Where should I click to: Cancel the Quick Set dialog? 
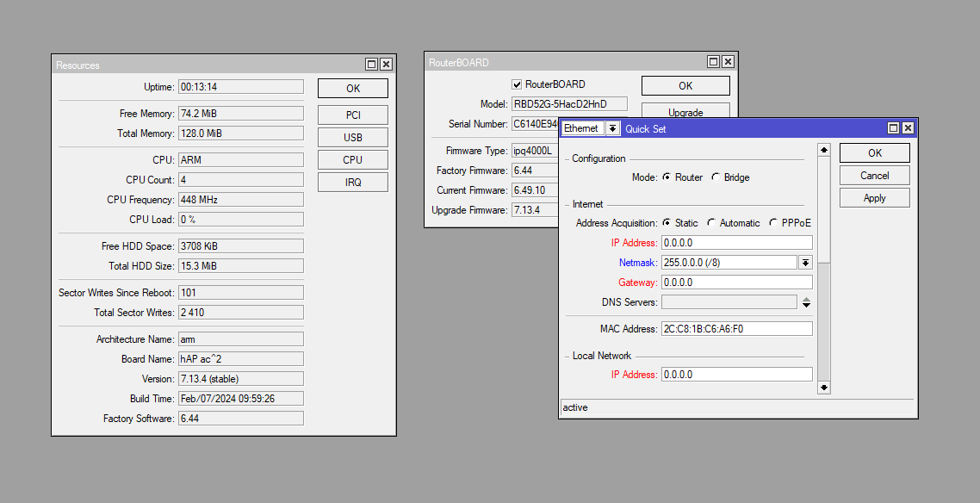pyautogui.click(x=874, y=176)
